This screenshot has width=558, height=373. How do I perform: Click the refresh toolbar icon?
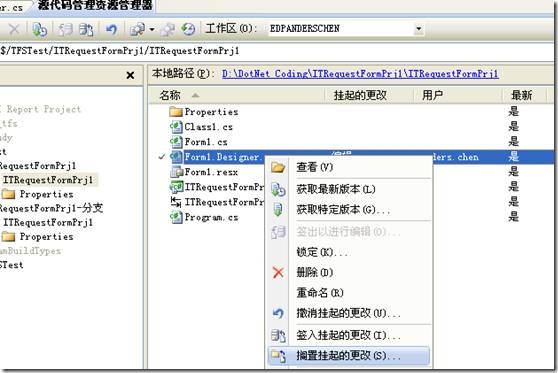pos(188,29)
